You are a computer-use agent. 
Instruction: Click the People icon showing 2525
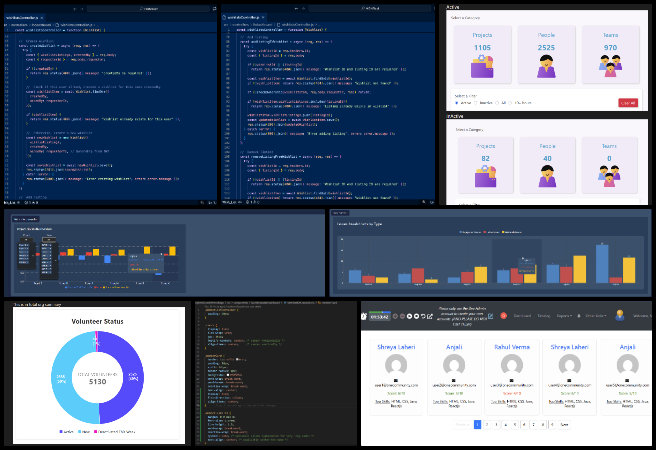point(546,66)
